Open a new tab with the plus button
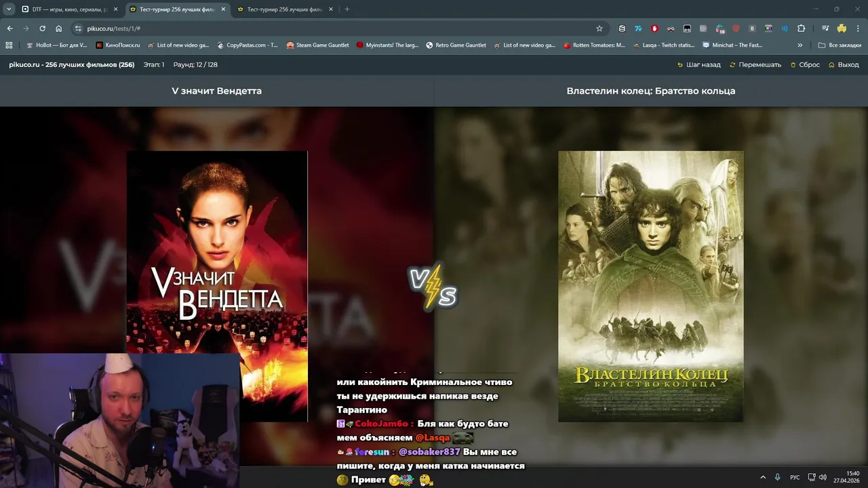The image size is (868, 488). pyautogui.click(x=347, y=9)
